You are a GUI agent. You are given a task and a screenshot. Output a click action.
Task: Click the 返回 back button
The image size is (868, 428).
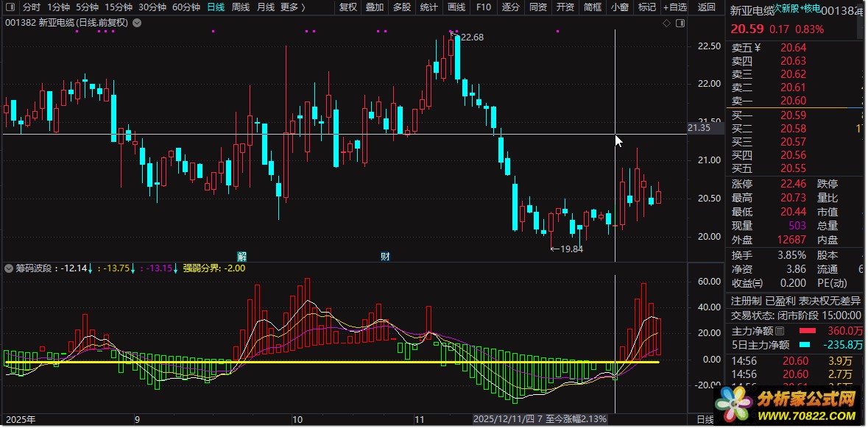click(x=706, y=7)
